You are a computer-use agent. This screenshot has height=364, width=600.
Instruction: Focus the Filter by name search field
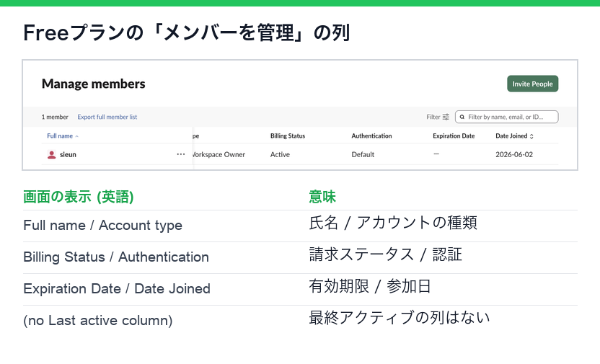click(x=506, y=117)
